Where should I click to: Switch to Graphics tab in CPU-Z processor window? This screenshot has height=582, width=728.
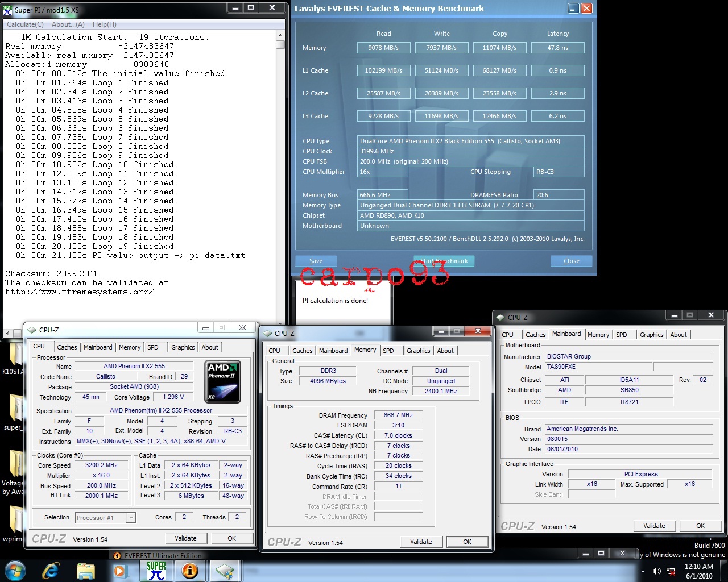point(183,347)
